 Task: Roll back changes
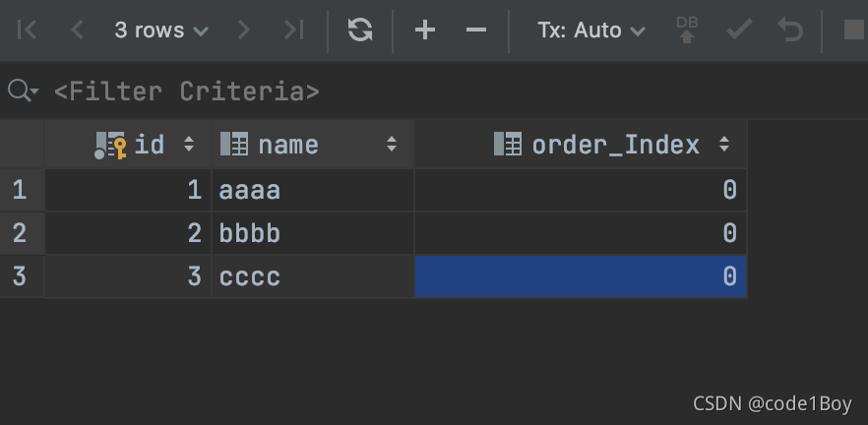coord(789,30)
